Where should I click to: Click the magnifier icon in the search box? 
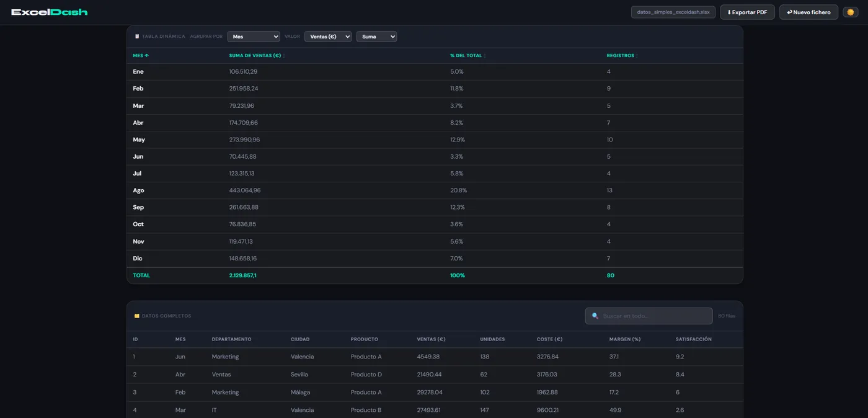(x=595, y=316)
